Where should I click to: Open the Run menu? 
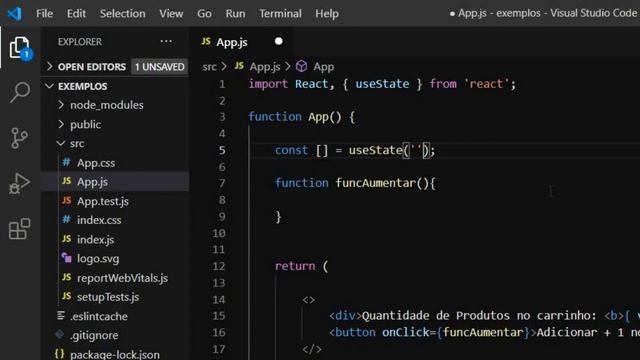pos(236,13)
